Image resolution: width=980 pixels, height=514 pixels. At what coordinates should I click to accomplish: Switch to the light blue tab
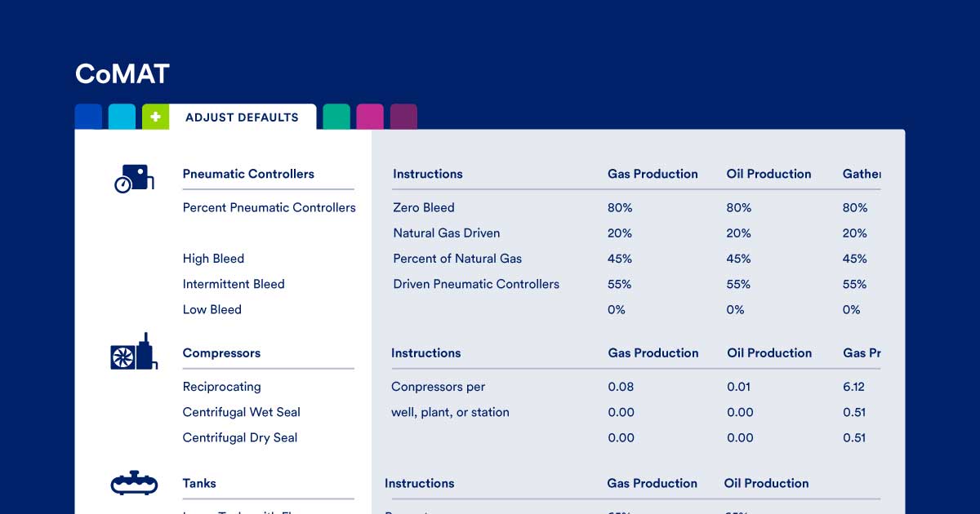(122, 117)
